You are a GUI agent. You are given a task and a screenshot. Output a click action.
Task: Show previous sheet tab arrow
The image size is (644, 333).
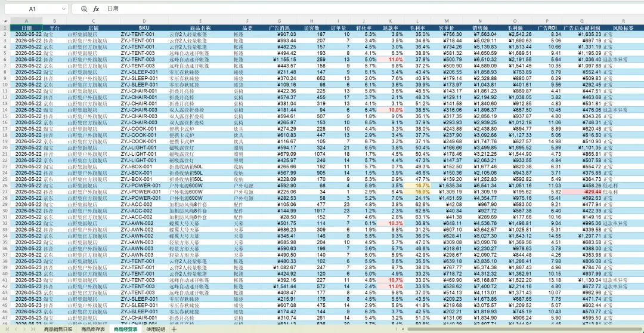tap(16, 329)
